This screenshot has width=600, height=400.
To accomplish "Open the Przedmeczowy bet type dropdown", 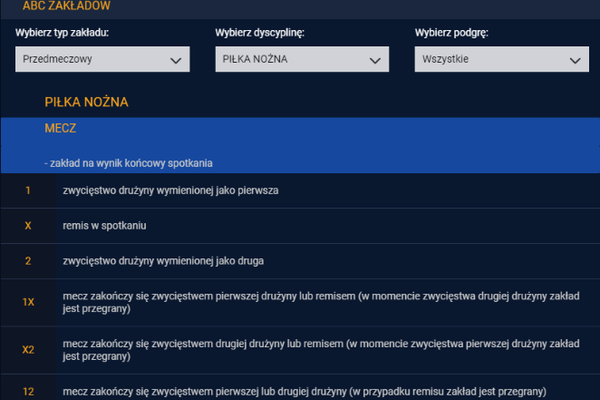I will (102, 59).
